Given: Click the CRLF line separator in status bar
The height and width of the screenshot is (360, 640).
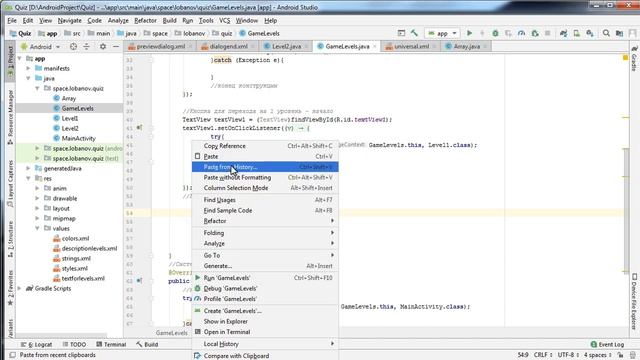Looking at the screenshot, I should point(543,355).
